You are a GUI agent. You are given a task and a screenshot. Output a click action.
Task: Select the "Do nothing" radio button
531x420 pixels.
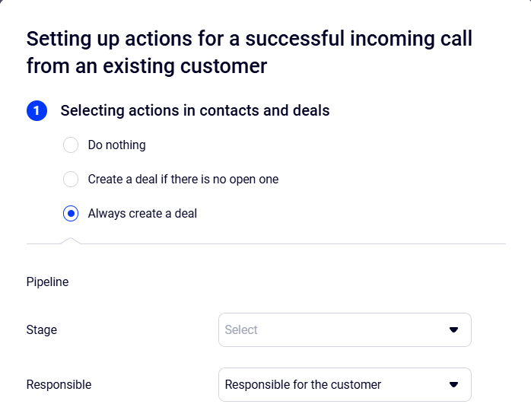tap(71, 145)
